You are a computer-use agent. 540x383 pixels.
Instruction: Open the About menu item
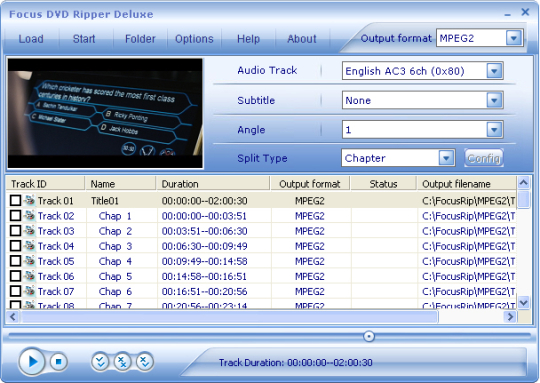click(302, 39)
